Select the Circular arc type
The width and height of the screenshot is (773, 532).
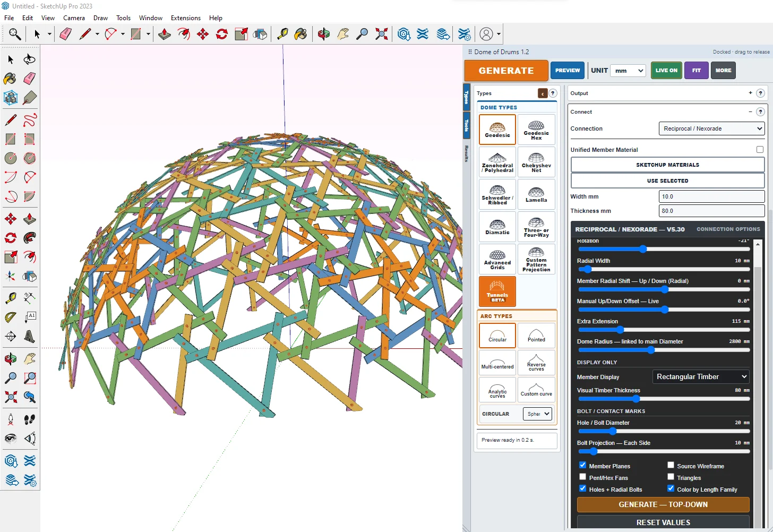point(497,336)
